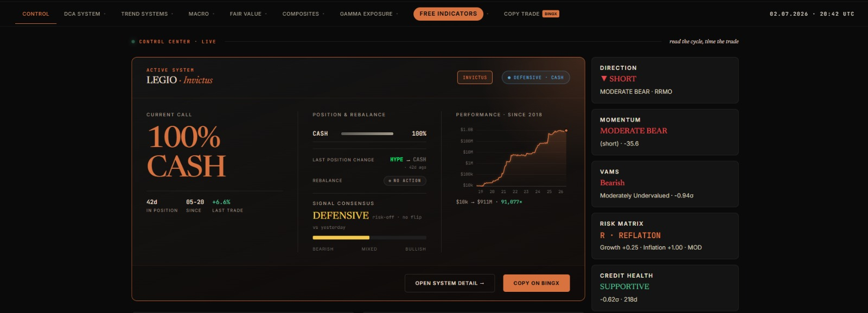Image resolution: width=868 pixels, height=313 pixels.
Task: Click OPEN SYSTEM DETAIL button
Action: (450, 283)
